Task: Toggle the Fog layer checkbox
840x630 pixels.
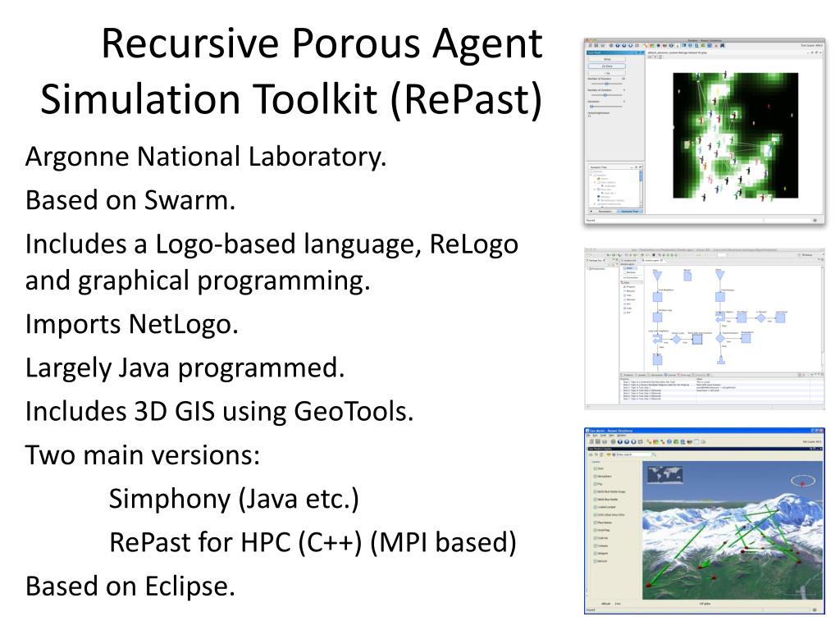Action: coord(596,484)
